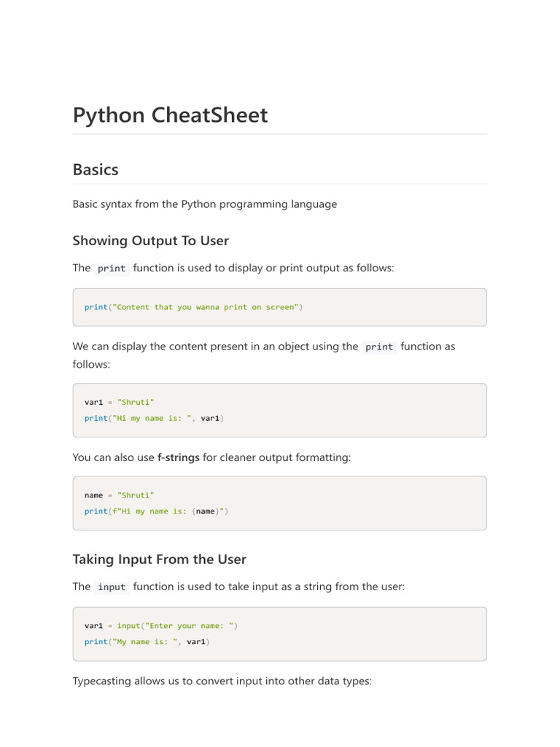Click "for cleaner output formatting" text
Image resolution: width=560 pixels, height=747 pixels.
coord(276,458)
